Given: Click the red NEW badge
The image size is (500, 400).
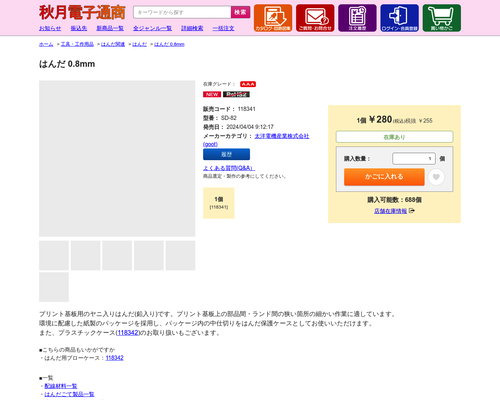Looking at the screenshot, I should point(212,94).
